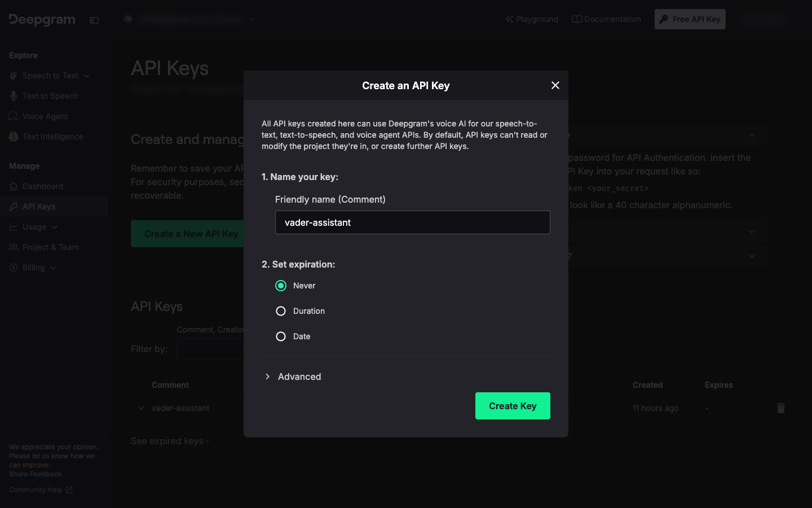Screen dimensions: 812x508
Task: Click the API Keys key icon
Action: [14, 207]
